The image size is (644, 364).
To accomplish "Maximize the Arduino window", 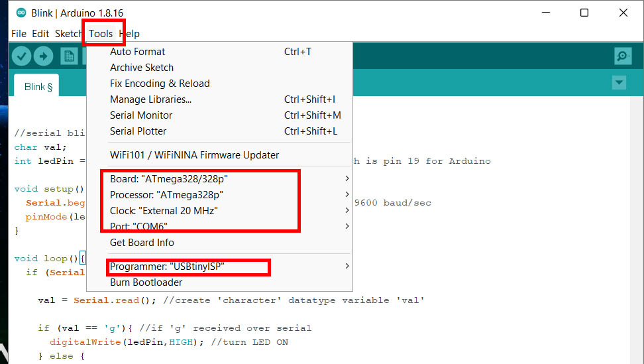I will pyautogui.click(x=584, y=13).
